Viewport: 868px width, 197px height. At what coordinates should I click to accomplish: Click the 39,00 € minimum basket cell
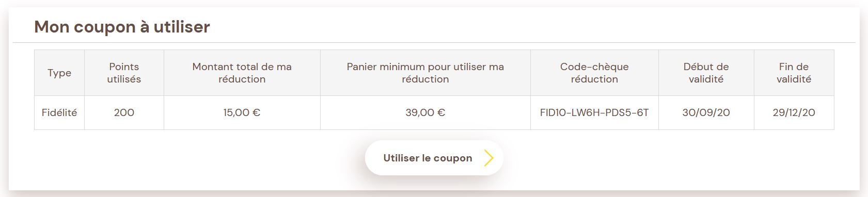(425, 112)
